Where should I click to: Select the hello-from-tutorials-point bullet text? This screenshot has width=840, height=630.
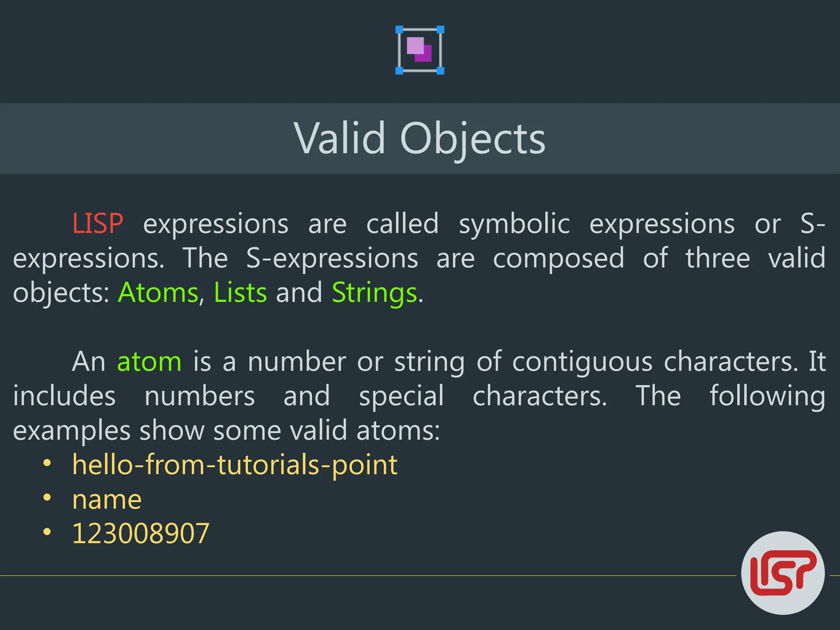pyautogui.click(x=235, y=465)
